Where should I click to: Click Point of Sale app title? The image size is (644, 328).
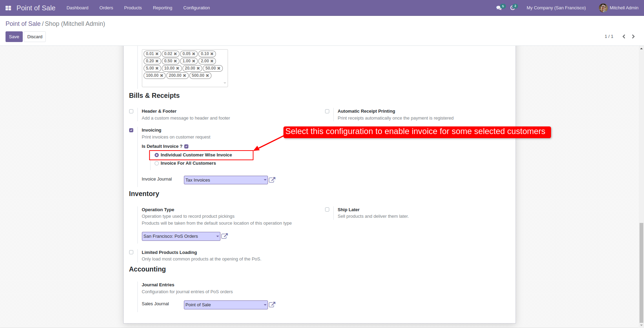(36, 8)
